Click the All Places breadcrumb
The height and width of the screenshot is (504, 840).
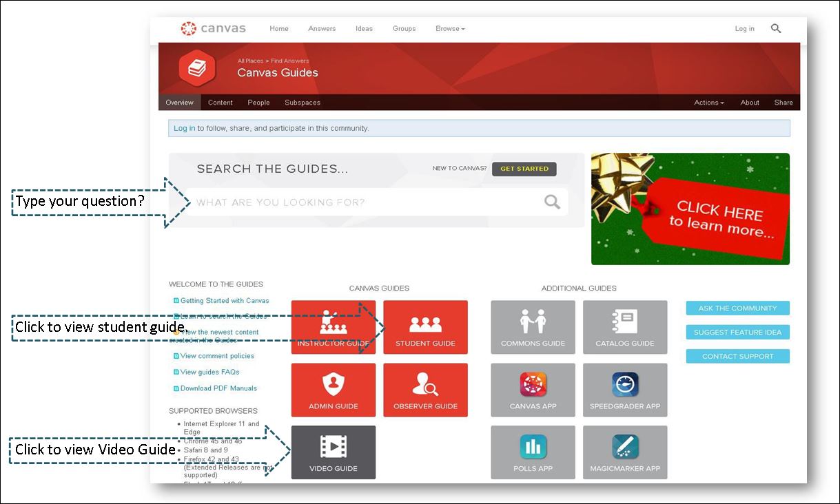(250, 61)
